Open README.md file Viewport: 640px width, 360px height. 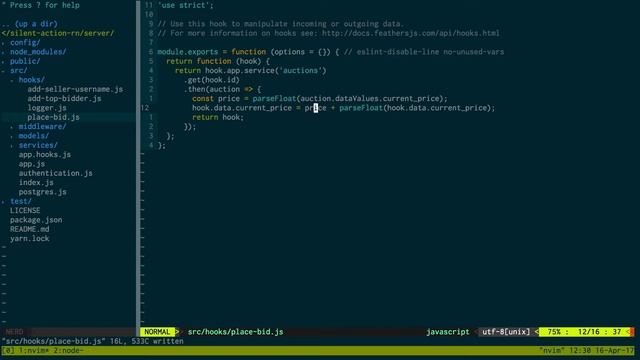point(29,229)
